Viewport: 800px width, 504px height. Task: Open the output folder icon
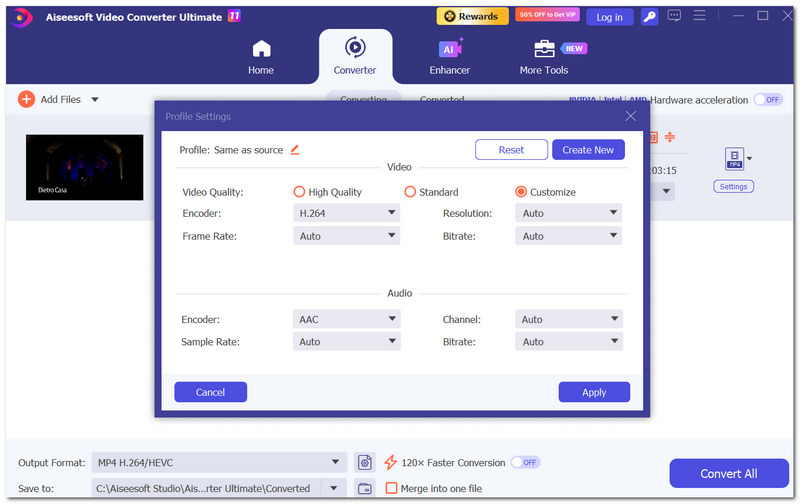click(x=365, y=488)
